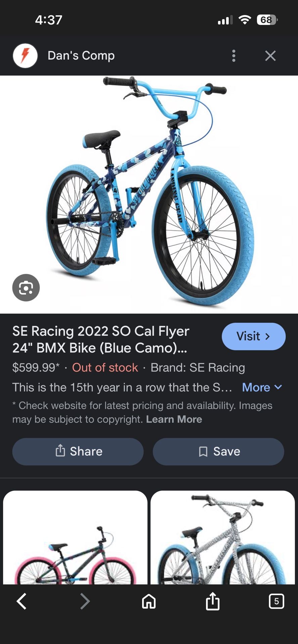This screenshot has width=298, height=644.
Task: Open the browser home page
Action: [x=149, y=601]
